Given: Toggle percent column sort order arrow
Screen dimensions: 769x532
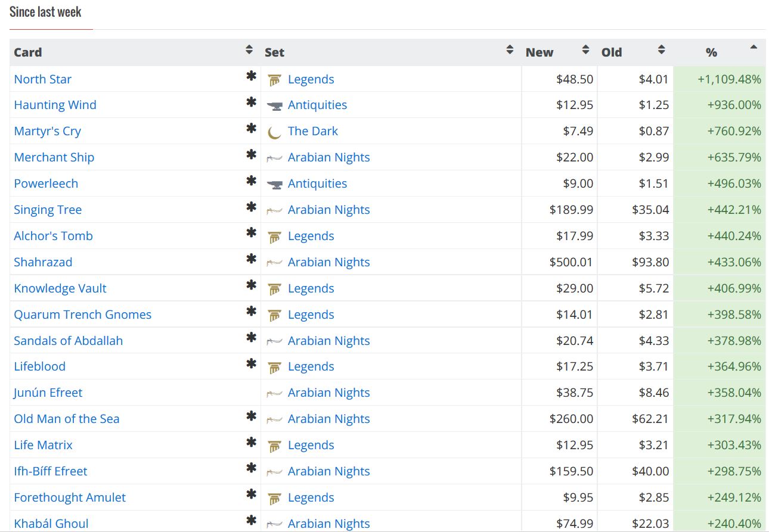Looking at the screenshot, I should click(754, 48).
